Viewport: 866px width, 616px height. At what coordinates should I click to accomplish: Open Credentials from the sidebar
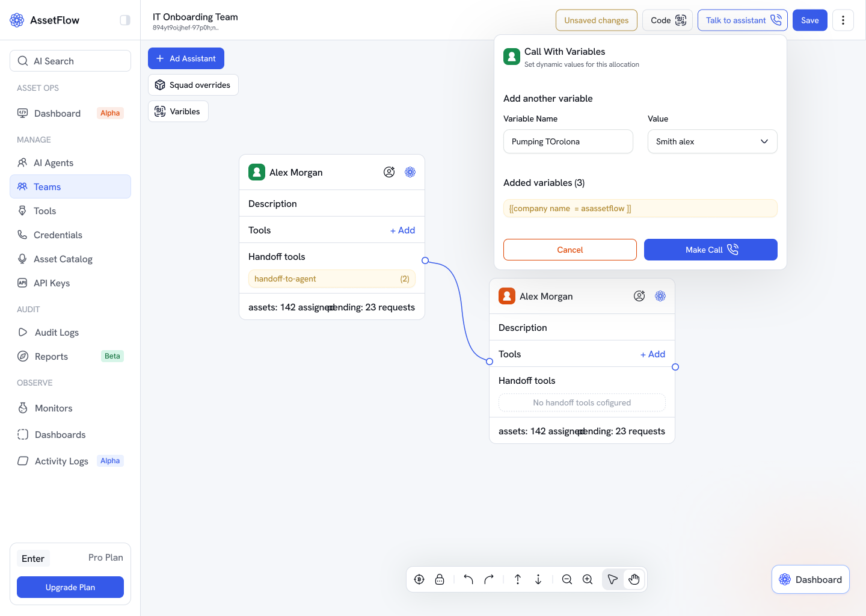(x=70, y=235)
